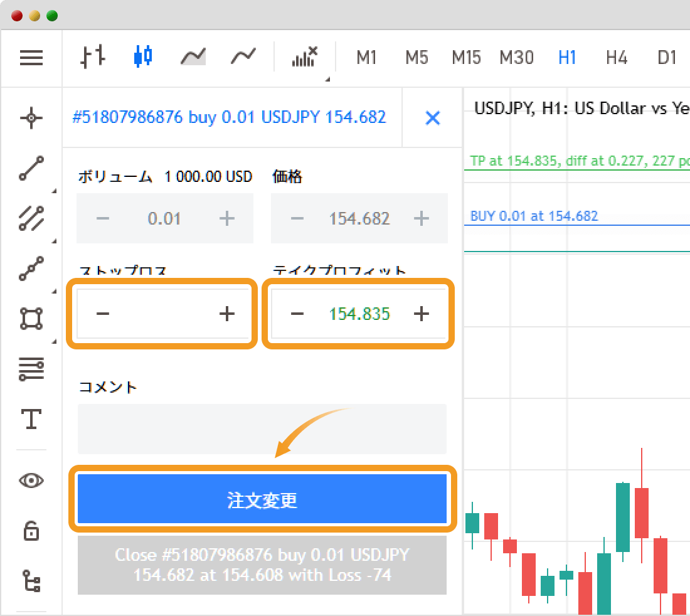
Task: Click the blue 注文変更 button
Action: point(262,499)
